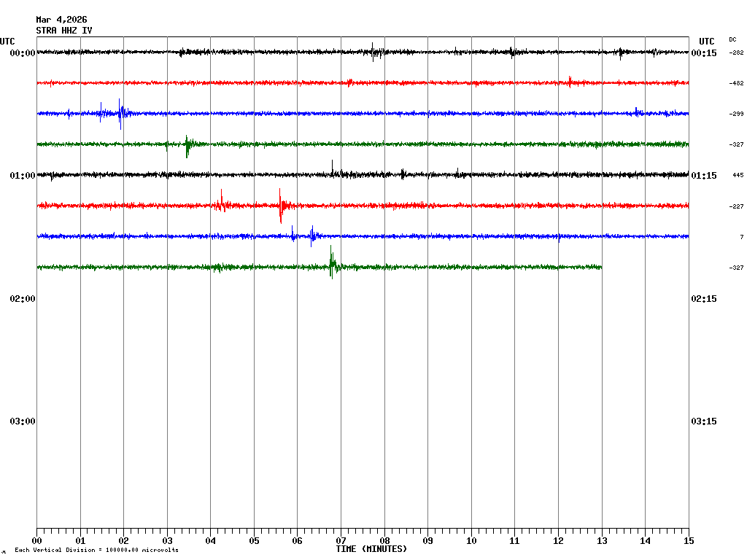This screenshot has width=747, height=560.
Task: Click the 02:00 hour label on left axis
Action: point(23,299)
